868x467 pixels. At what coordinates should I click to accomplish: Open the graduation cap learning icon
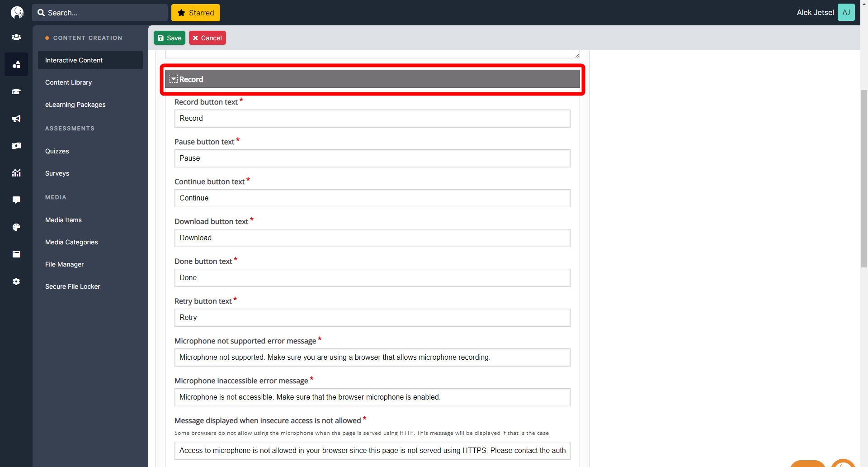pyautogui.click(x=16, y=91)
